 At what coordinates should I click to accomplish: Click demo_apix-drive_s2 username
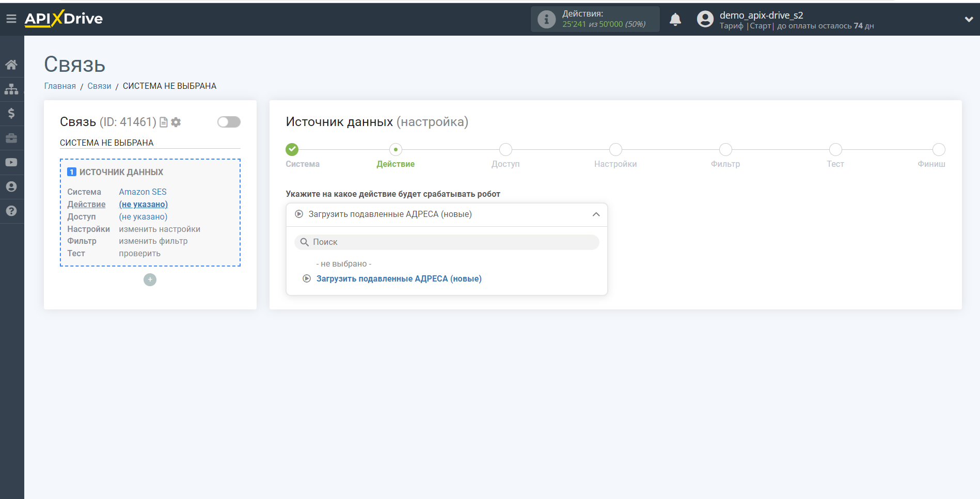click(761, 15)
